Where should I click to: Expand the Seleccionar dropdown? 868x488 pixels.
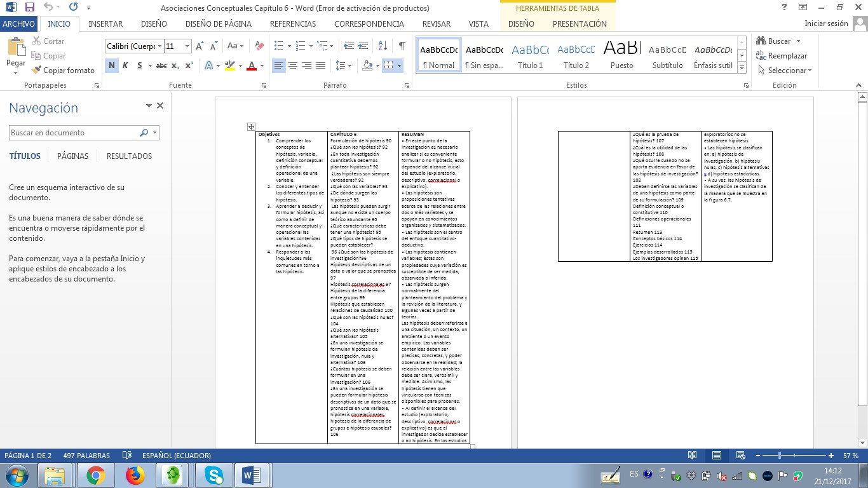click(788, 71)
